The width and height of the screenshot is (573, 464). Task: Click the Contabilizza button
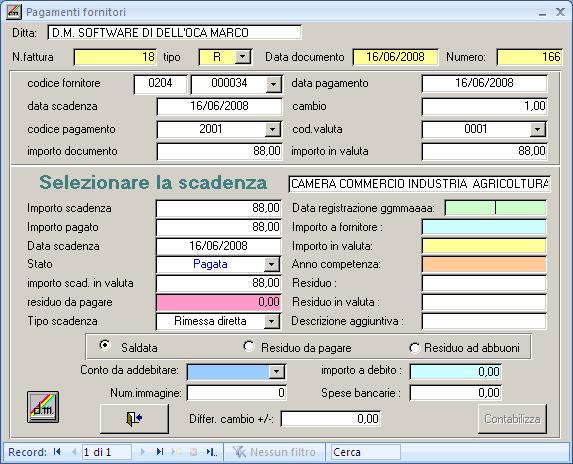point(512,419)
